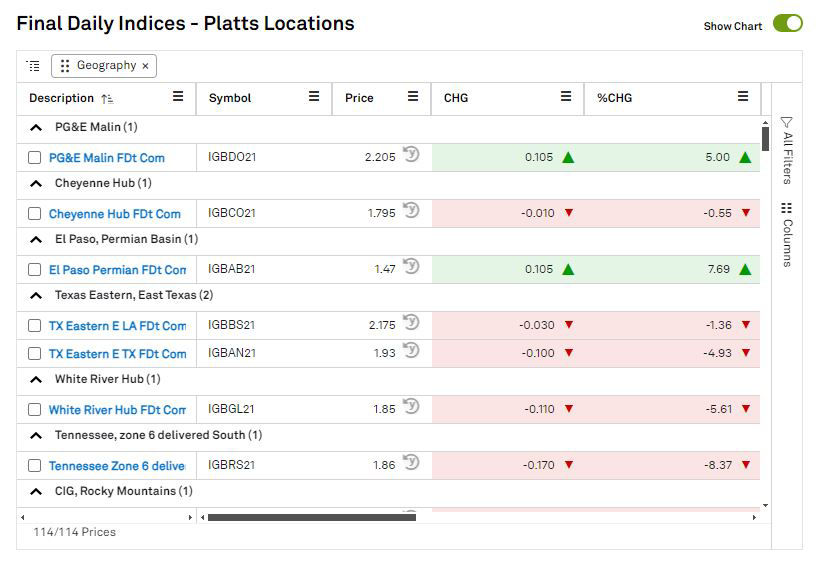This screenshot has width=819, height=564.
Task: Open the Tennessee Zone 6 delivered link
Action: (117, 466)
